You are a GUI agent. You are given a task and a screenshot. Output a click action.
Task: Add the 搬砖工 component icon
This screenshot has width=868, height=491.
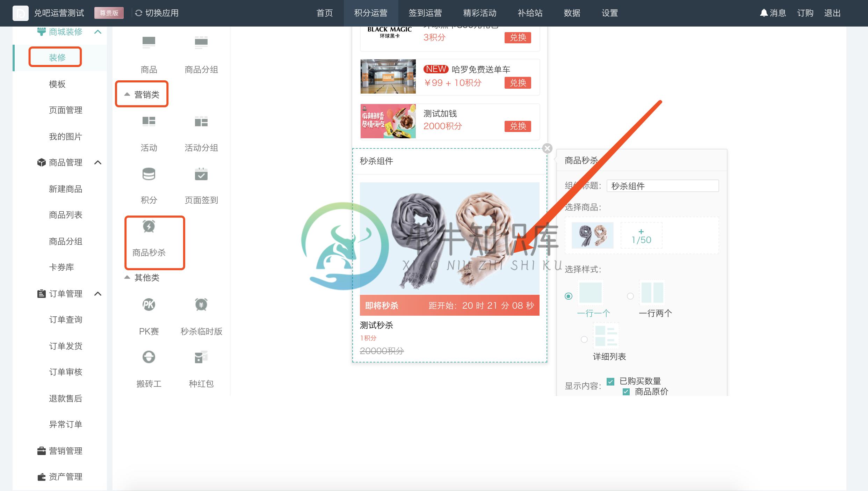click(149, 357)
